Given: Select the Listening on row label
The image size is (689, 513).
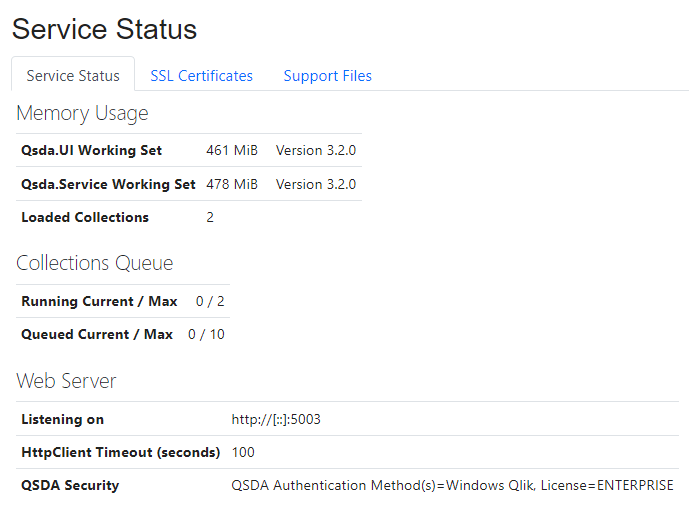Looking at the screenshot, I should (x=62, y=419).
